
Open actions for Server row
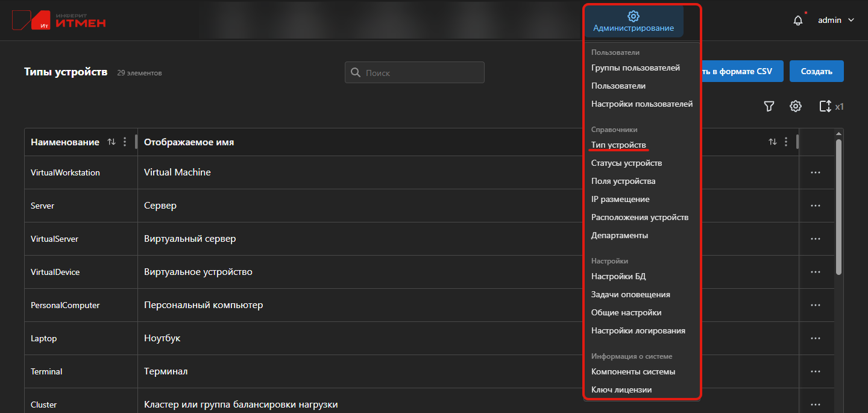pos(816,206)
